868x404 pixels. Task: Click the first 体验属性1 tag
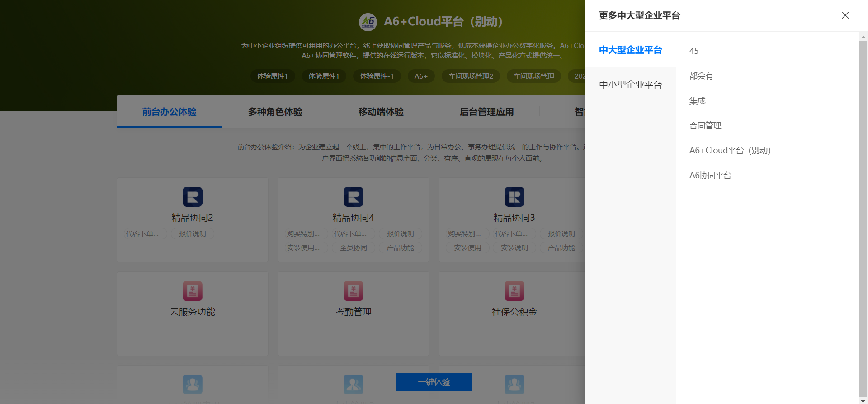[x=273, y=76]
